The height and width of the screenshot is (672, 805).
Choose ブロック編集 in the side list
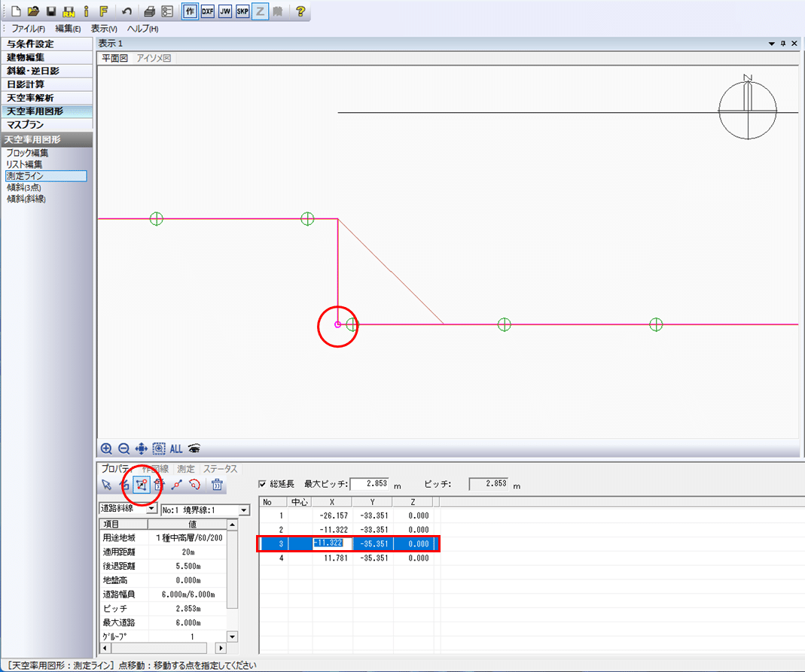point(27,153)
